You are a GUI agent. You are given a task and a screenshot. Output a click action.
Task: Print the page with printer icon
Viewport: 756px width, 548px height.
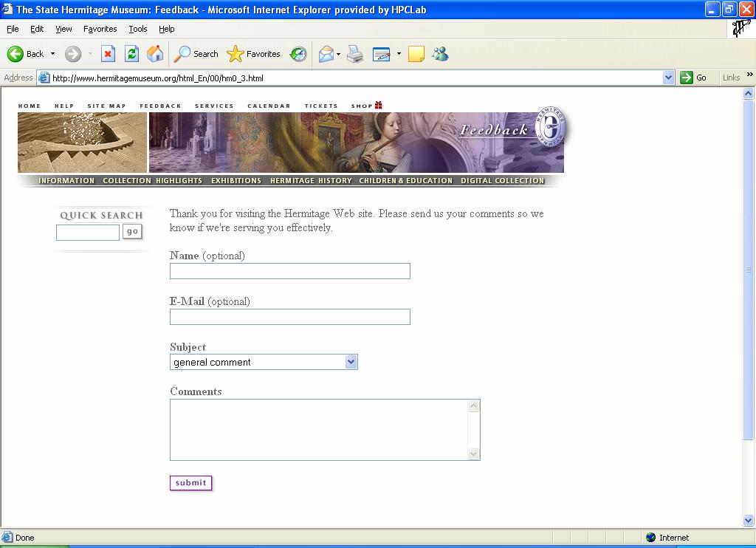pyautogui.click(x=355, y=54)
